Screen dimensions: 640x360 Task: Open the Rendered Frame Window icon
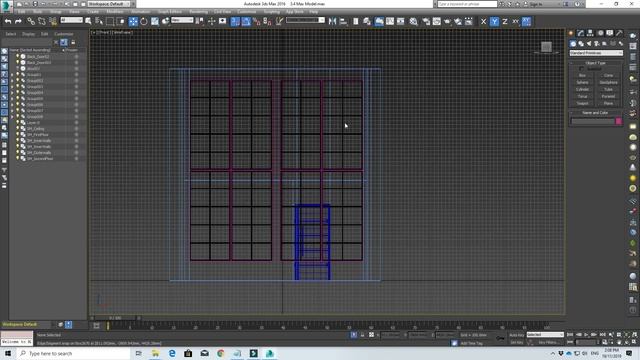point(437,21)
